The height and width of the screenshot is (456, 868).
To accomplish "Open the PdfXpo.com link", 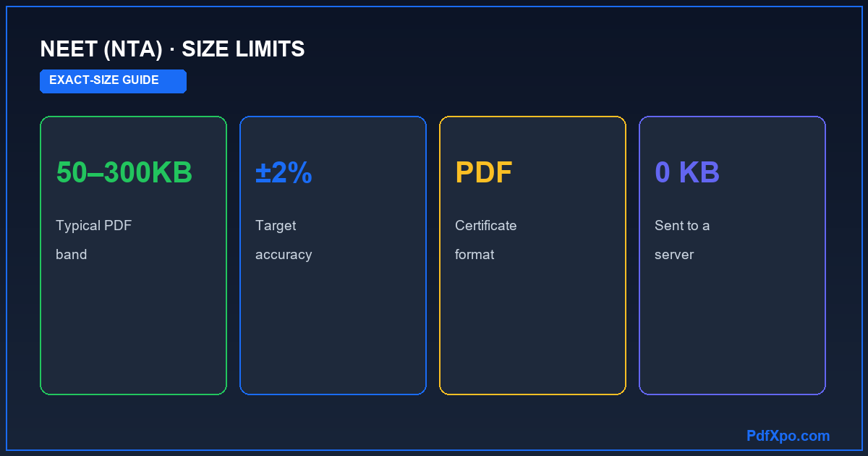I will coord(788,436).
